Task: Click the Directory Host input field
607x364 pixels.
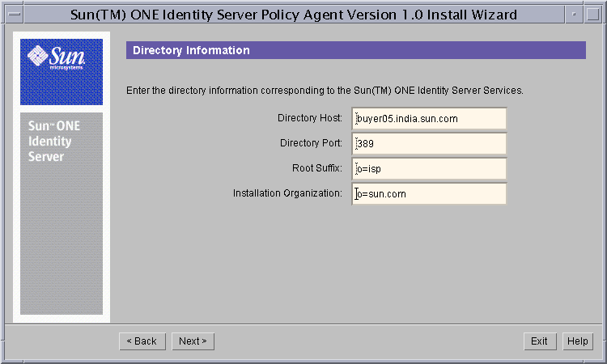Action: pos(429,118)
